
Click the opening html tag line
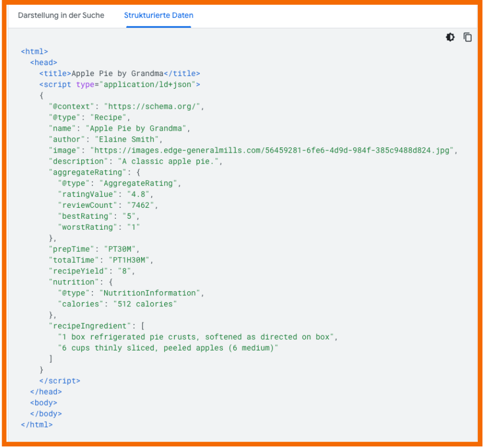[35, 51]
